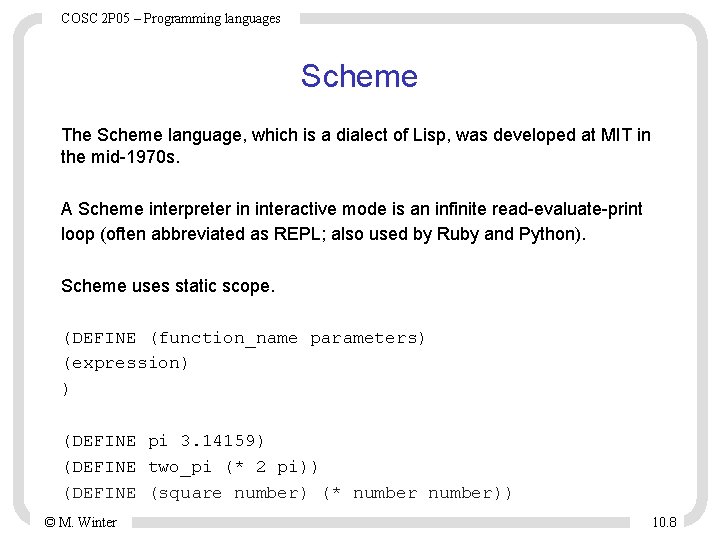Click 'Scheme uses static scope.'
The width and height of the screenshot is (720, 540).
168,286
